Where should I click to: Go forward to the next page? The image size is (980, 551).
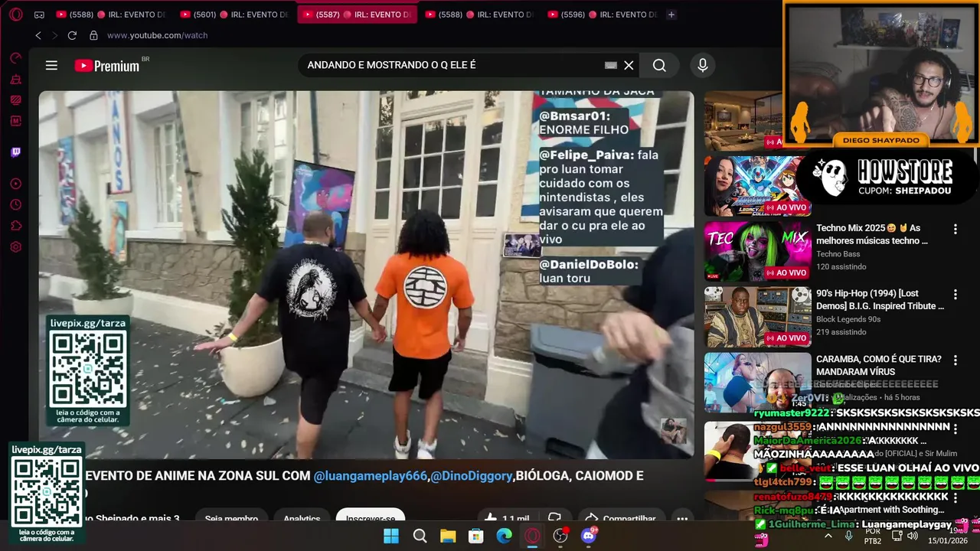[54, 35]
